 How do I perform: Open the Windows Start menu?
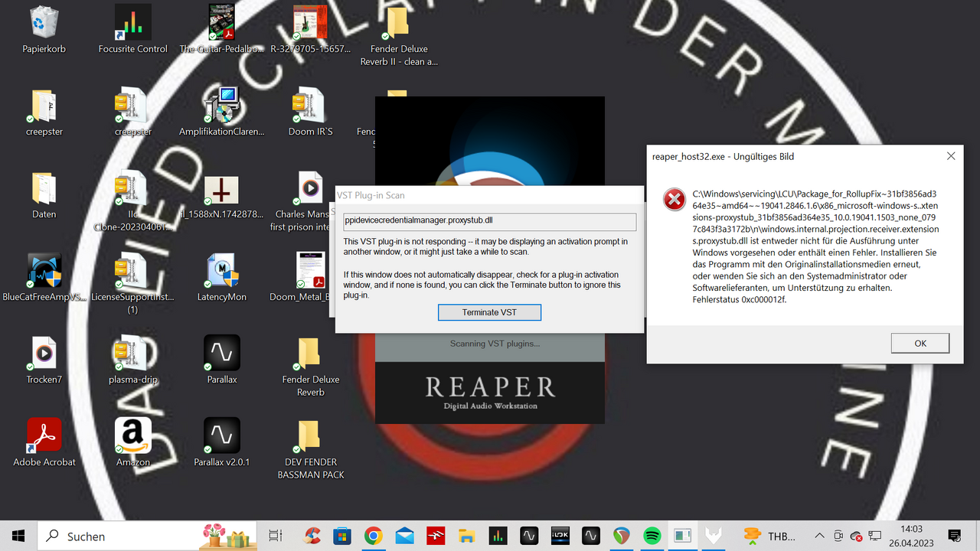18,536
